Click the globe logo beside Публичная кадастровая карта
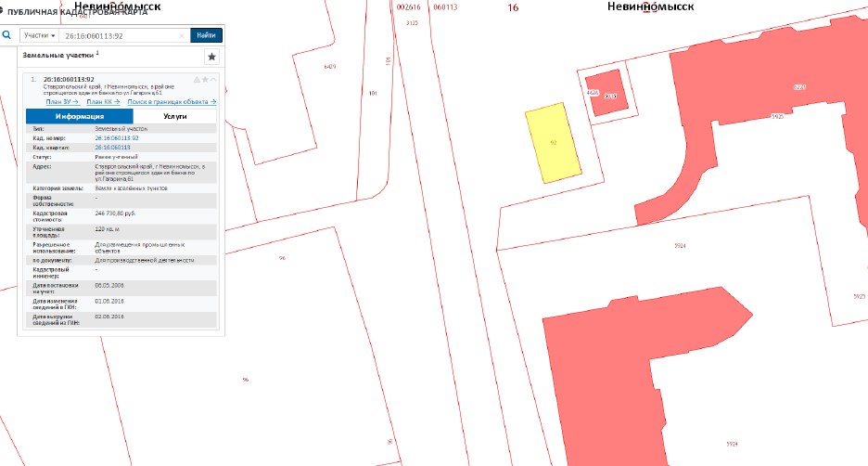Screen dimensions: 868x466 [x=4, y=11]
